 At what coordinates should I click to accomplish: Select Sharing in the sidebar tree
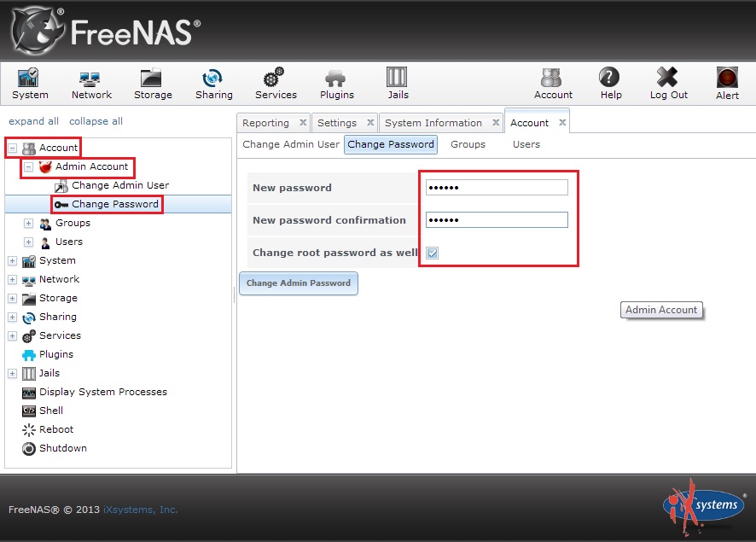(49, 318)
